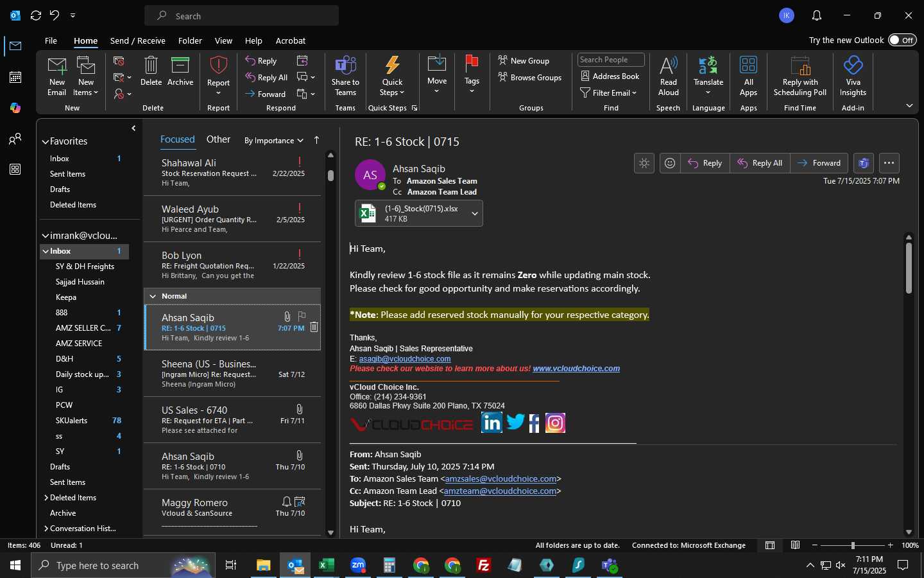Open the notifications bell icon
The height and width of the screenshot is (578, 924).
[817, 15]
